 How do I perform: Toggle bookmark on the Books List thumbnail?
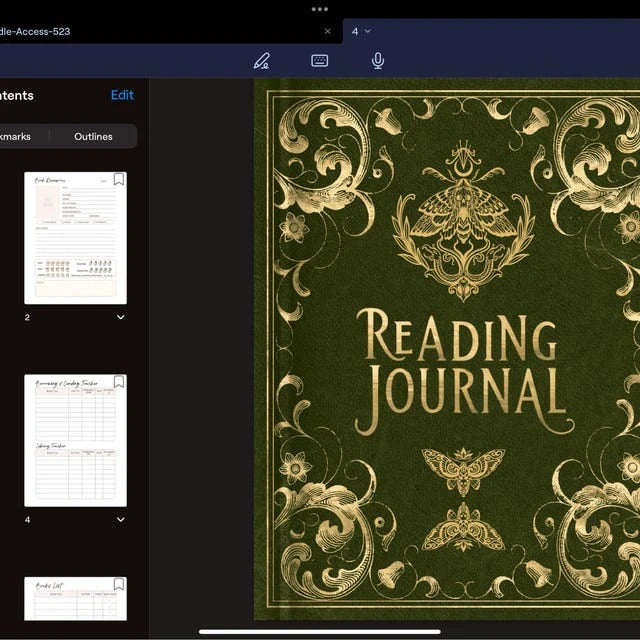coord(119,584)
